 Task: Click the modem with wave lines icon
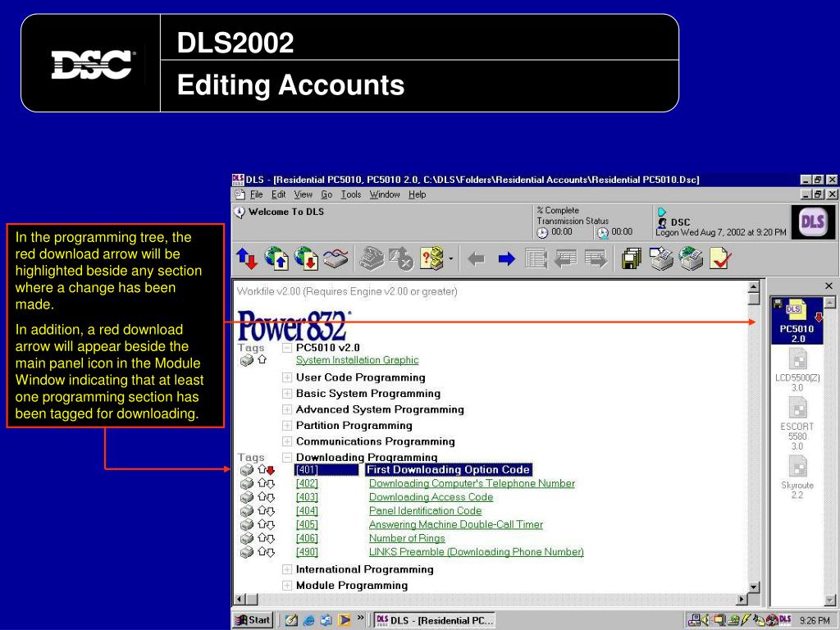[336, 258]
